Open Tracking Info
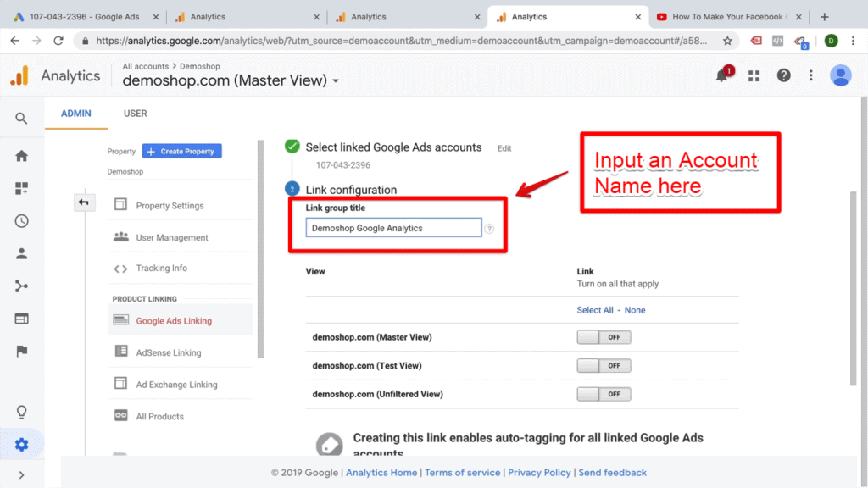The height and width of the screenshot is (488, 868). [x=162, y=269]
